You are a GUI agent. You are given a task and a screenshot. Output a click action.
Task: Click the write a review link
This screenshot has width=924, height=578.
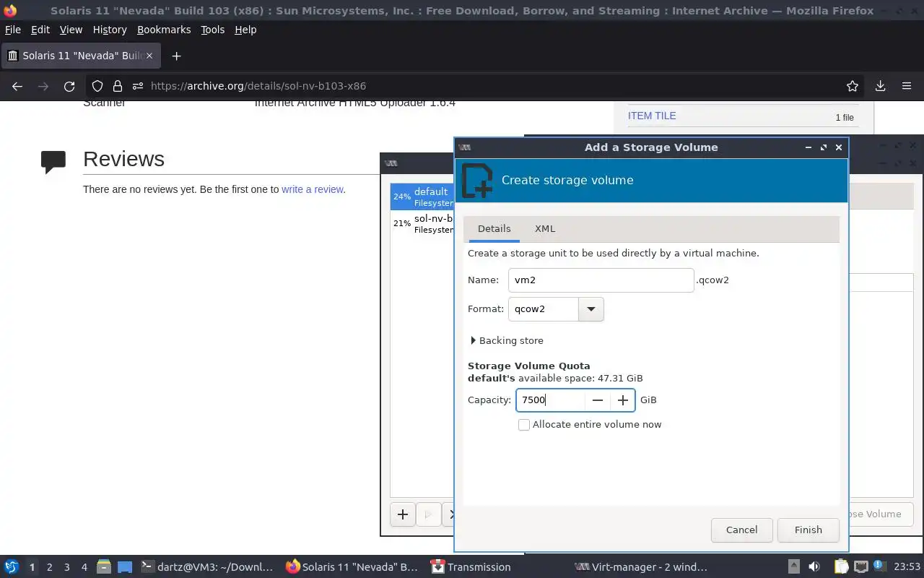click(x=312, y=189)
